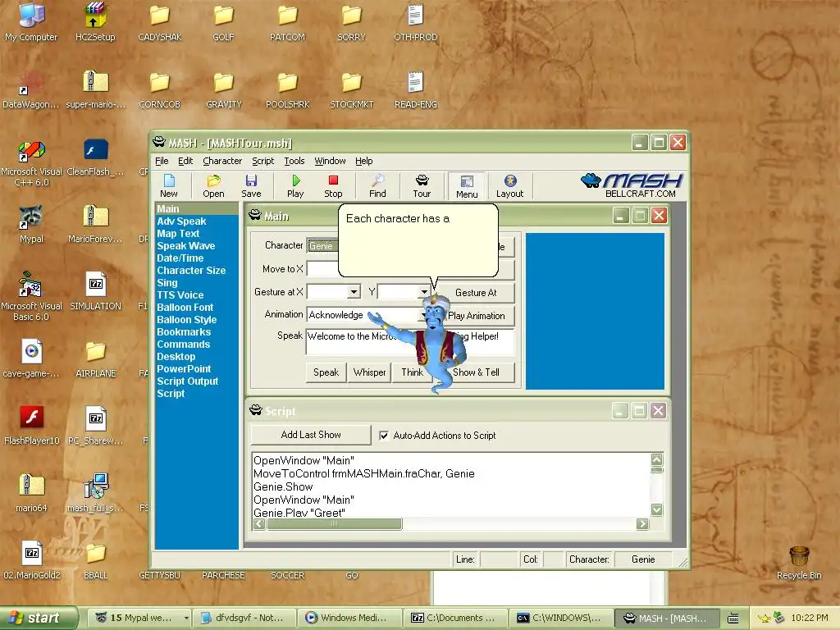Screen dimensions: 840x630
Task: Click the Gesture At button
Action: coord(476,293)
